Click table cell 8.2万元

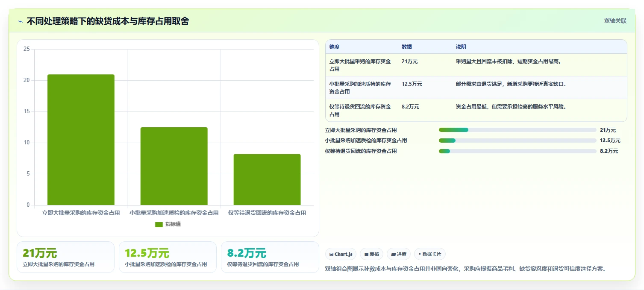point(410,107)
